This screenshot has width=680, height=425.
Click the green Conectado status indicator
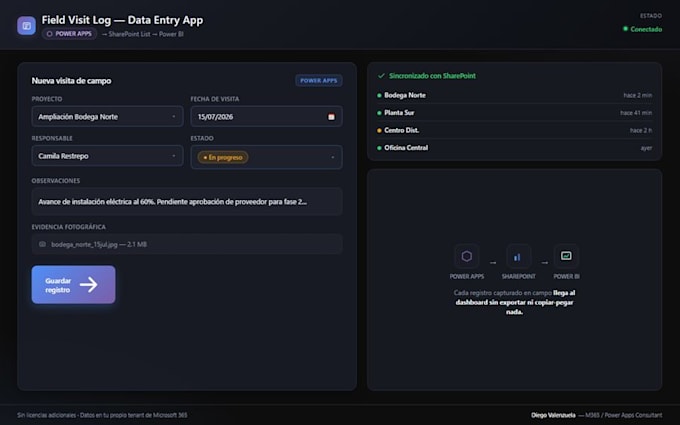pos(642,29)
